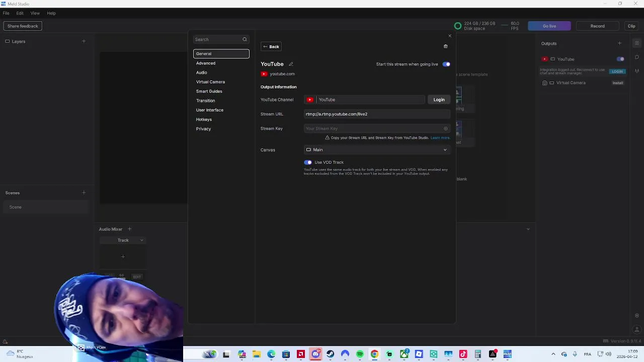This screenshot has width=644, height=362.
Task: Add a new layer with the plus icon
Action: (84, 41)
